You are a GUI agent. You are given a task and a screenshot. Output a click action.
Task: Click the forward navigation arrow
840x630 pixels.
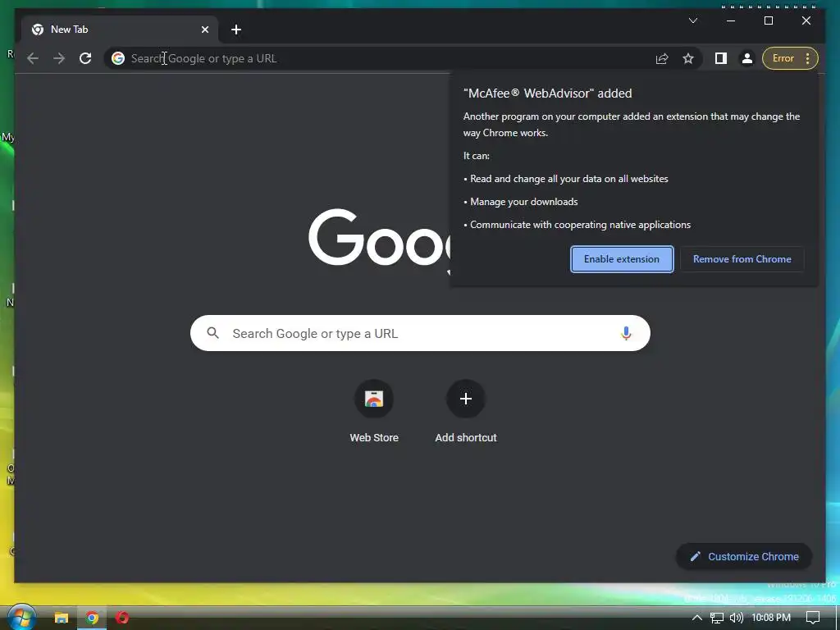[x=59, y=58]
